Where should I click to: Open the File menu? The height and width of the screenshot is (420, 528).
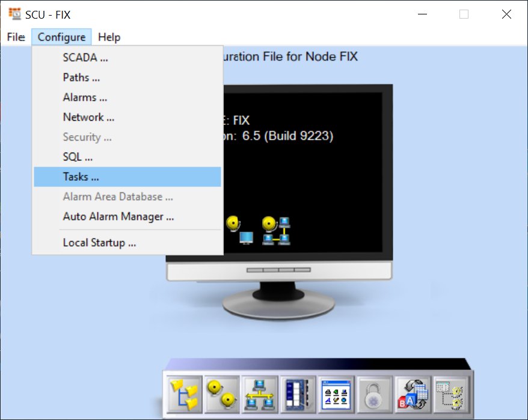tap(16, 37)
